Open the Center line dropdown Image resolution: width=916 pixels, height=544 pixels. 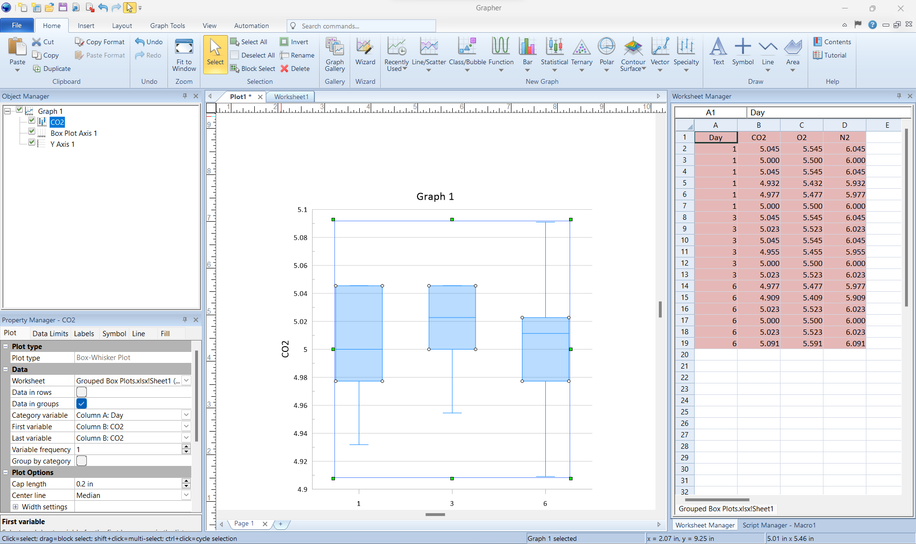(186, 495)
